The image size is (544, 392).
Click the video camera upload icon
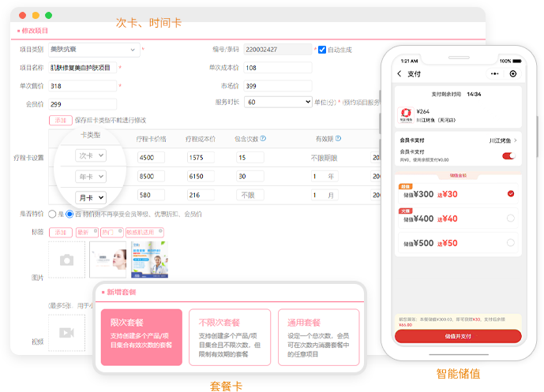click(67, 332)
